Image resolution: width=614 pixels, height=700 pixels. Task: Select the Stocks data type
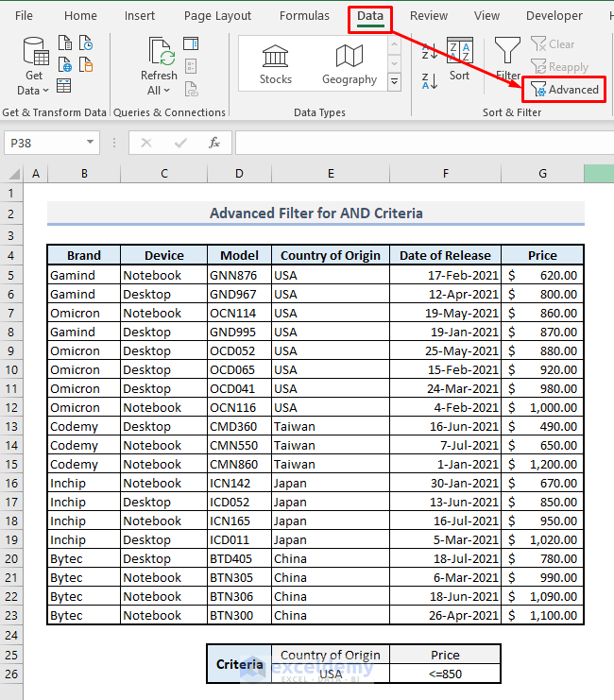coord(276,65)
